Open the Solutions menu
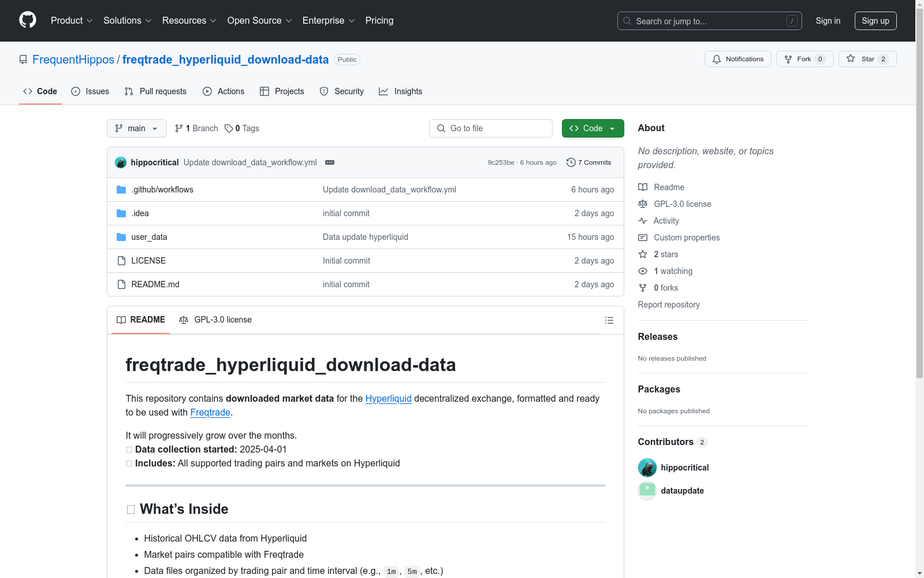 coord(128,21)
